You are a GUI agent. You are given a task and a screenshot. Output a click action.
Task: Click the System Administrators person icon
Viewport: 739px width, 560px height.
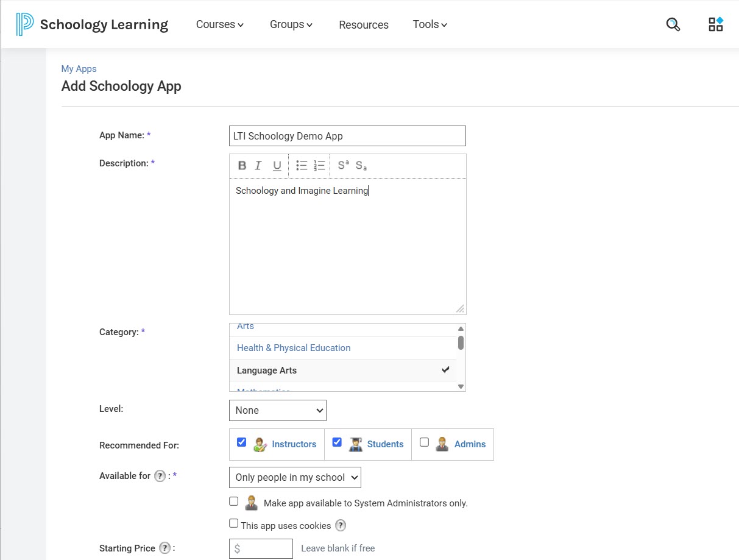[251, 503]
